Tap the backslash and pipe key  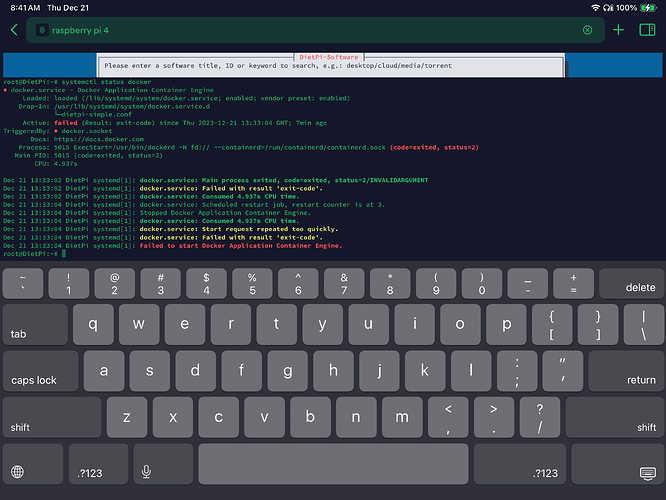pos(643,325)
